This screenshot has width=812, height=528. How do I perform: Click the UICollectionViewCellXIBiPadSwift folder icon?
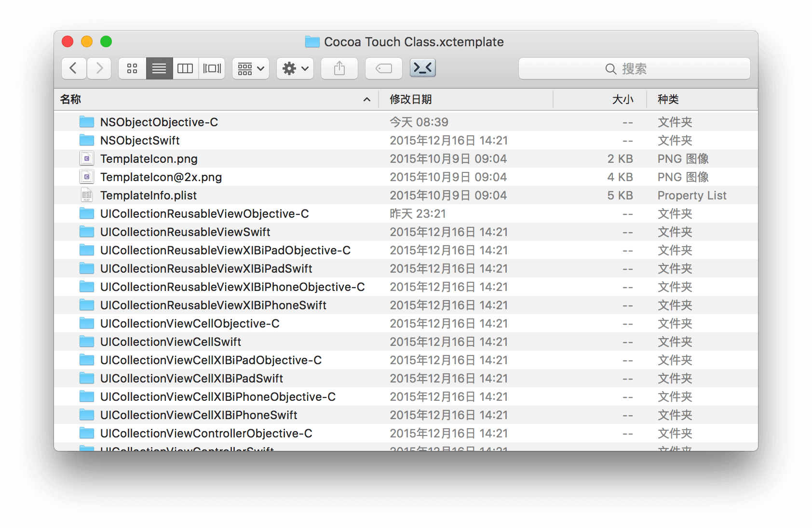(x=87, y=378)
